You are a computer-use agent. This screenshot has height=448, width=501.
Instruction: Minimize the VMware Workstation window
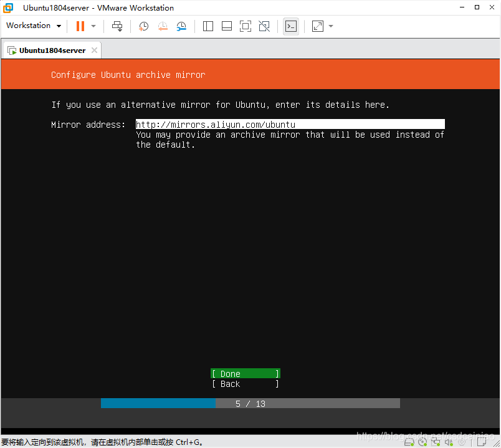point(462,7)
